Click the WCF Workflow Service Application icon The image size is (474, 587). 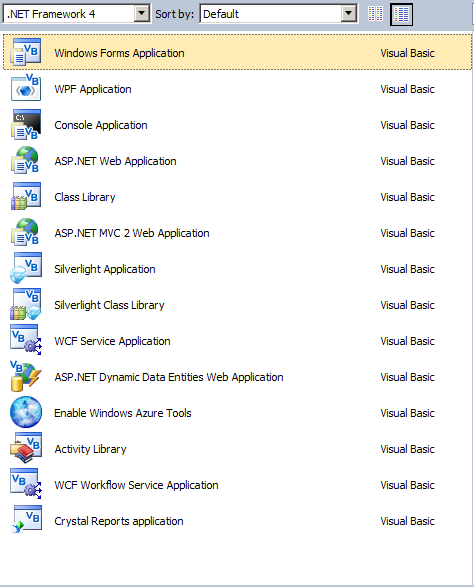[x=25, y=484]
